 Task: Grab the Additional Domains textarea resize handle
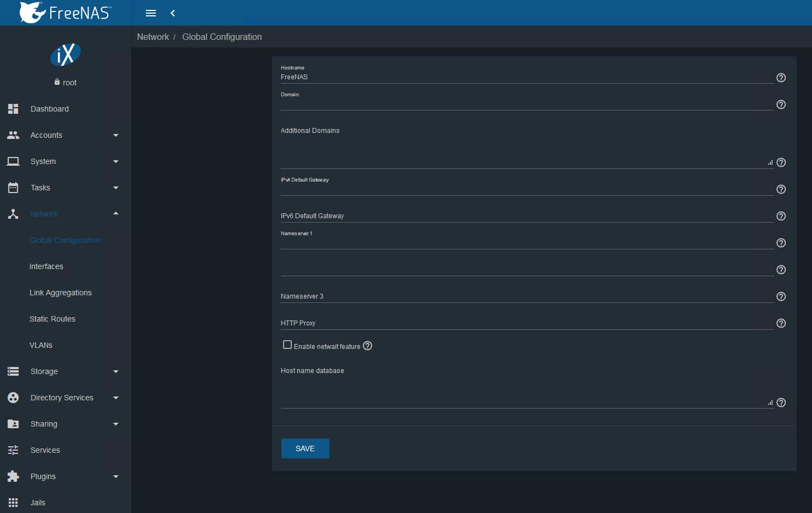click(x=770, y=162)
